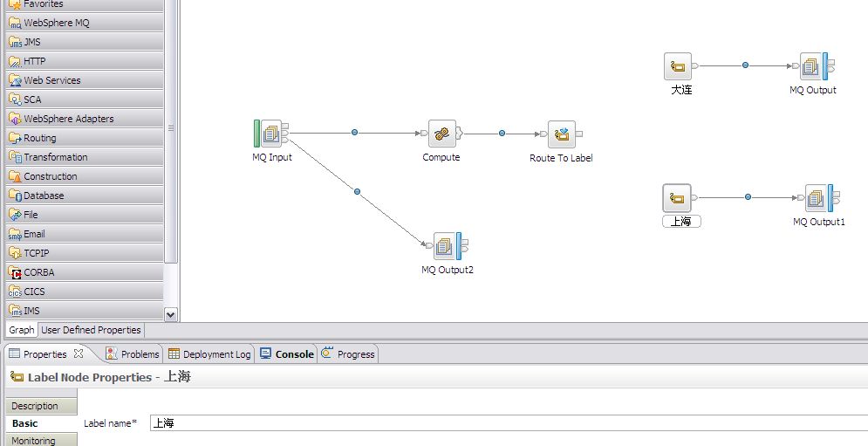Image resolution: width=868 pixels, height=446 pixels.
Task: Switch to the Graph tab
Action: [22, 330]
